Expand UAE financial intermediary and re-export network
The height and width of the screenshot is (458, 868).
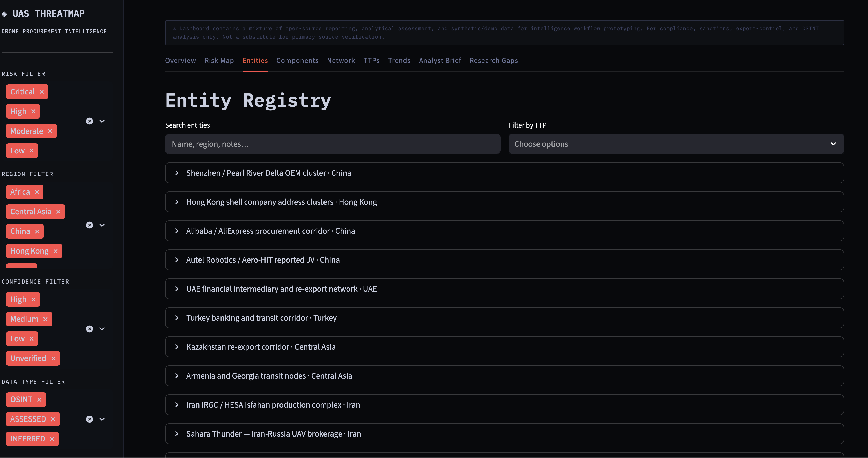tap(504, 289)
